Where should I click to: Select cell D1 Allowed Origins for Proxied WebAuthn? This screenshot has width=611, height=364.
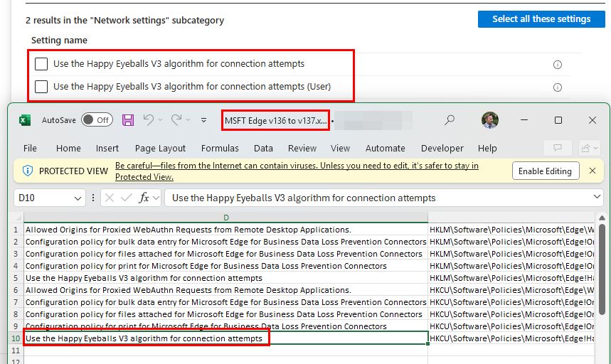point(225,230)
